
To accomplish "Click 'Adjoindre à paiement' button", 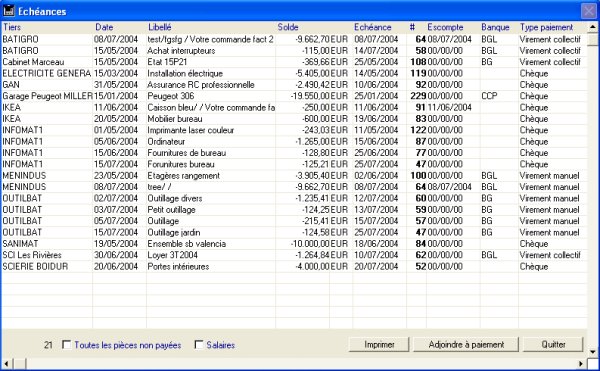I will coord(466,345).
